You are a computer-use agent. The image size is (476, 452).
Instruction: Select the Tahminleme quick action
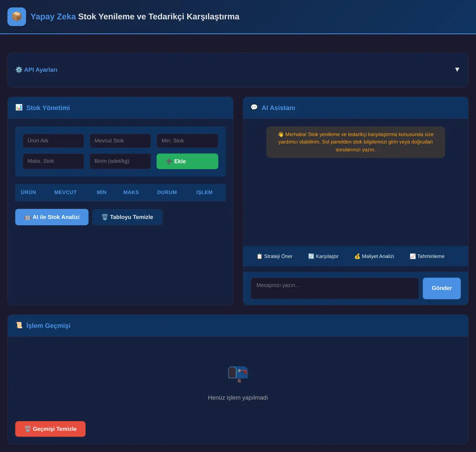tap(427, 256)
